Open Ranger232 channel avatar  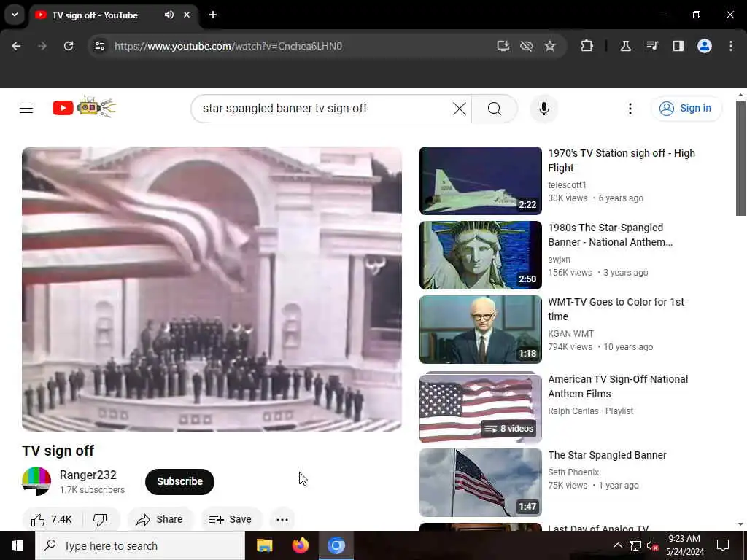[x=36, y=481]
